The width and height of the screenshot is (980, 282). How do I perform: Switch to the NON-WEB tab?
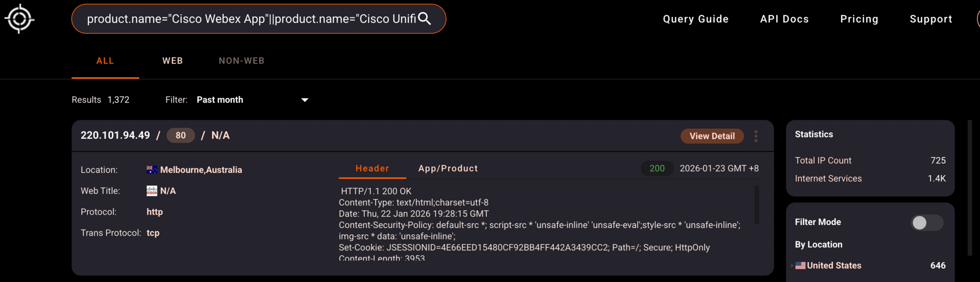point(241,61)
